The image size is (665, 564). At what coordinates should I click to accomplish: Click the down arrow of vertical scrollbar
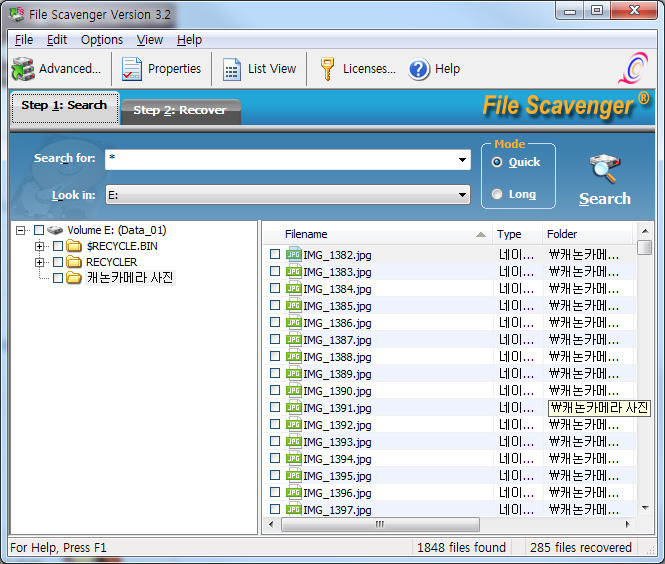(x=645, y=508)
